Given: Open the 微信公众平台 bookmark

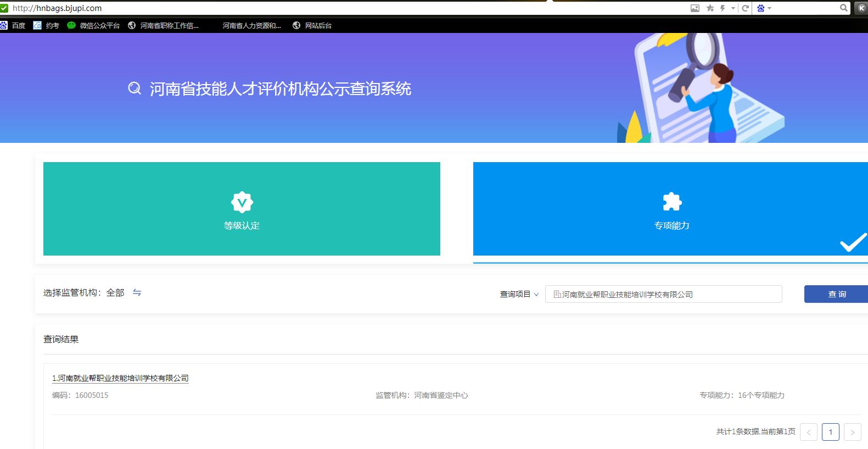Looking at the screenshot, I should tap(93, 25).
